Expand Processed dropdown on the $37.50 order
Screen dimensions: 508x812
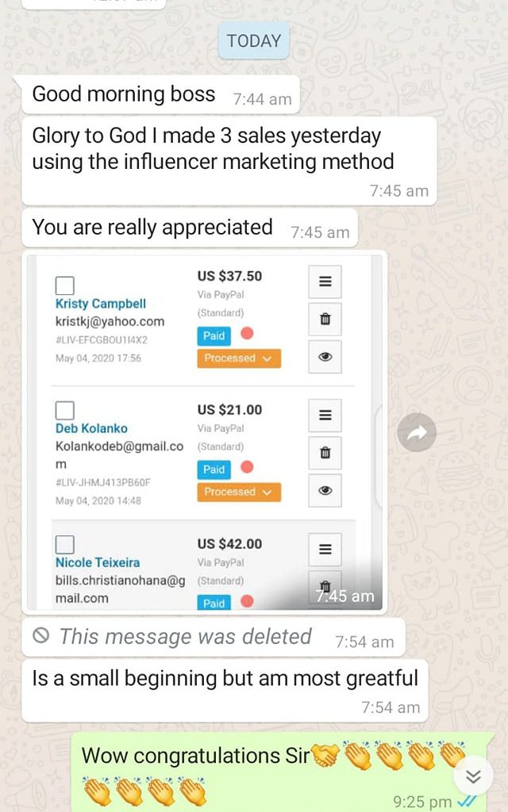point(239,358)
